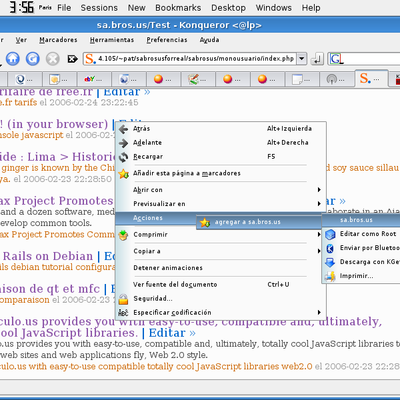Image resolution: width=400 pixels, height=400 pixels.
Task: Open the Bookmarks menu in top bar
Action: (178, 8)
